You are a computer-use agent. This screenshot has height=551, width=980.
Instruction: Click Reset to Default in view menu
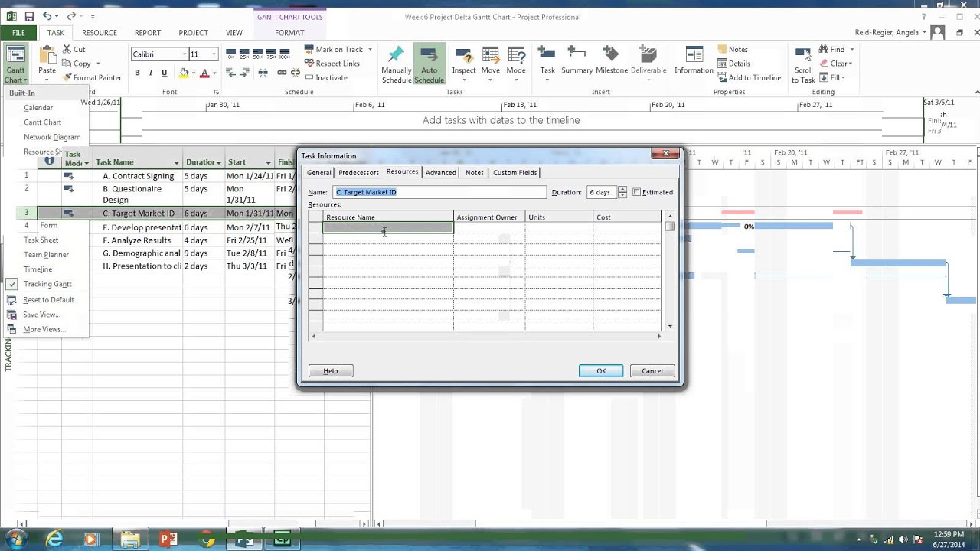coord(47,300)
